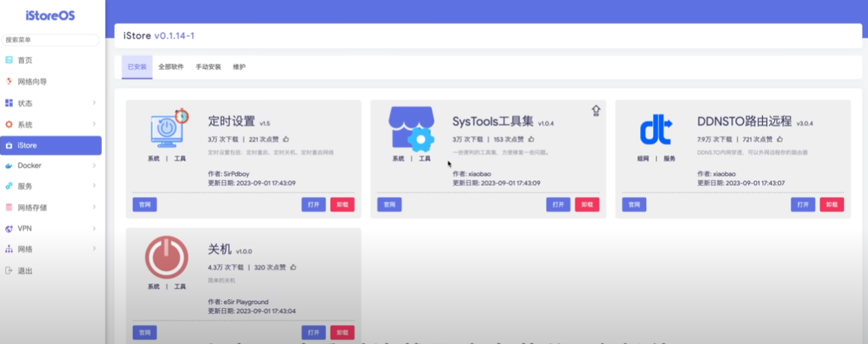
Task: Click the iStoreOS logo title
Action: [50, 16]
